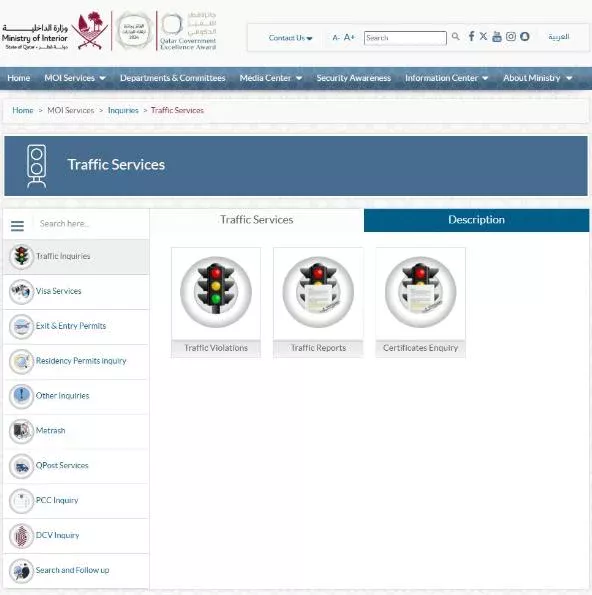Viewport: 592px width, 595px height.
Task: Open the Certificates Enquiry tile image
Action: pyautogui.click(x=420, y=292)
